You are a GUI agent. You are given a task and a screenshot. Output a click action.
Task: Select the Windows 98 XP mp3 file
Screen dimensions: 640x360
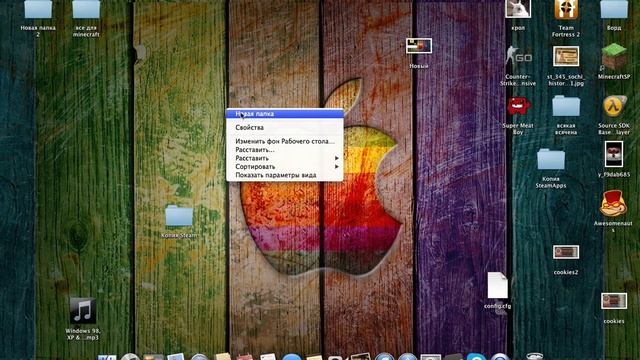click(x=82, y=311)
